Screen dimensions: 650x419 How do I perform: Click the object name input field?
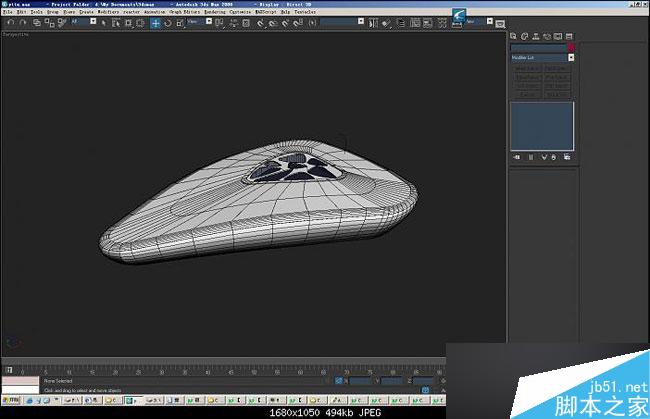(x=538, y=47)
